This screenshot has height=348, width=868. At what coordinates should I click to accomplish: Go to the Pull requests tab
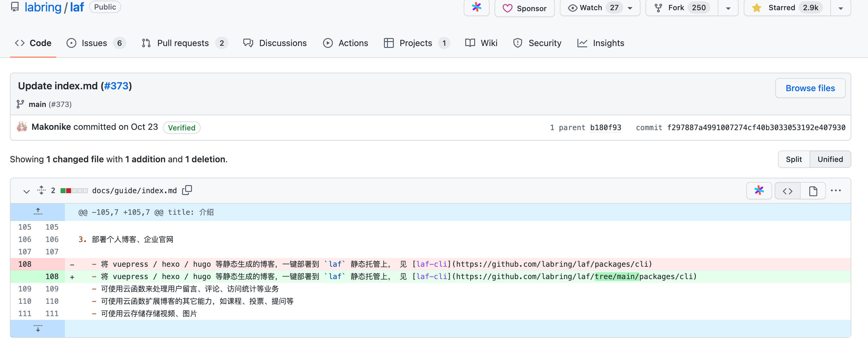tap(185, 43)
